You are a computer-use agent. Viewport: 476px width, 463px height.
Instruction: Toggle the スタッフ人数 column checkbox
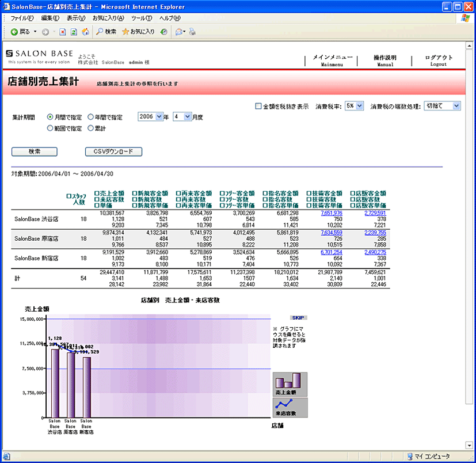pos(68,196)
